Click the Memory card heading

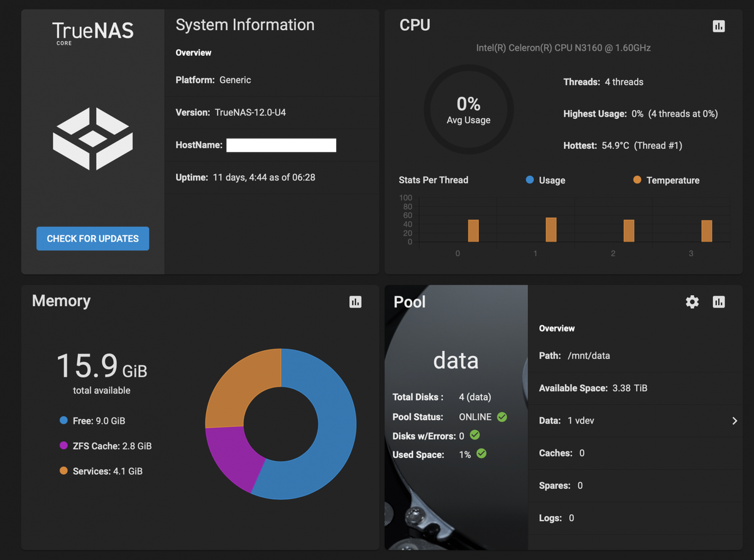(61, 301)
